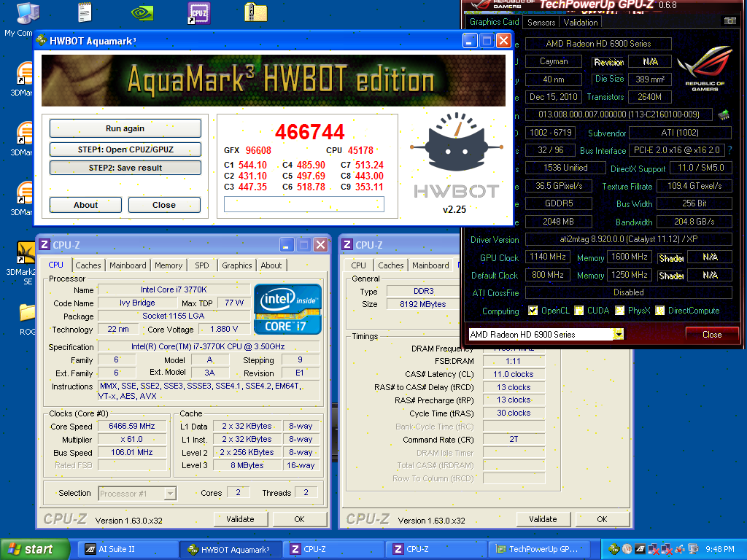This screenshot has width=747, height=560.
Task: Click the GPU-Z save BIOS chip icon
Action: [x=724, y=114]
